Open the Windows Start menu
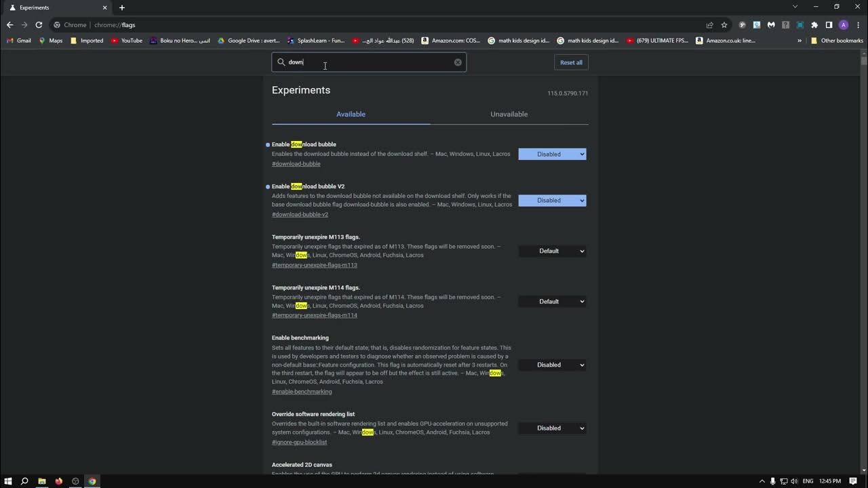The height and width of the screenshot is (488, 868). coord(7,481)
